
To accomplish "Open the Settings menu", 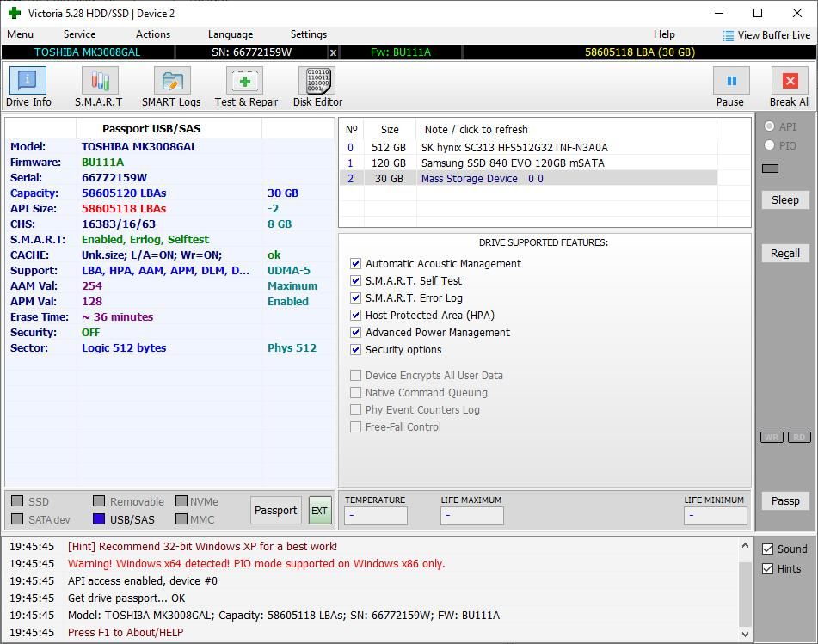I will click(x=308, y=34).
